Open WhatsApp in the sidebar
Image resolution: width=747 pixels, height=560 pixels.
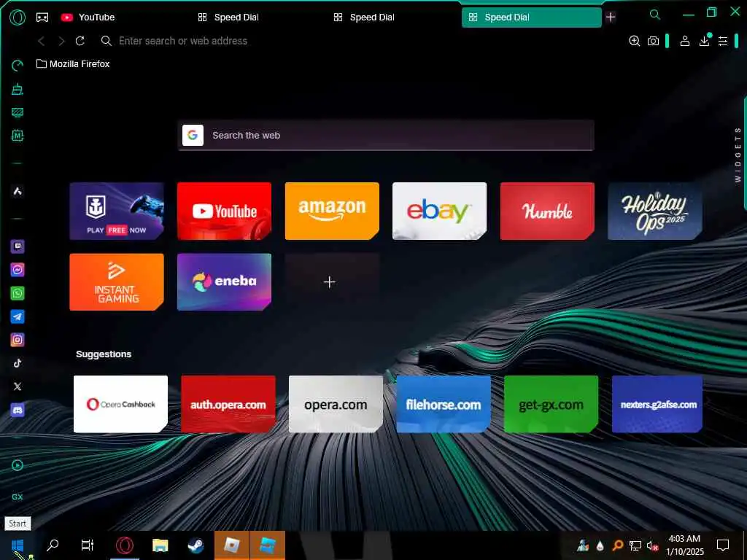click(18, 293)
